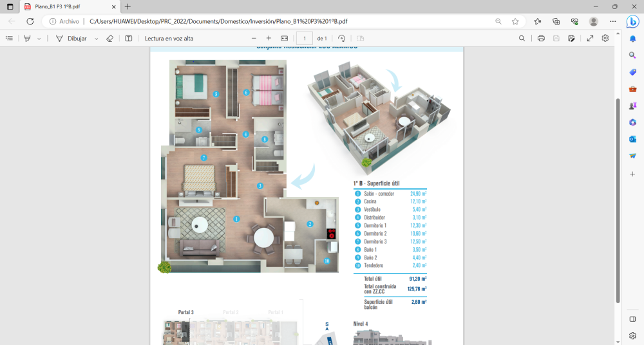This screenshot has height=345, width=644.
Task: Open browser Collections
Action: [556, 21]
